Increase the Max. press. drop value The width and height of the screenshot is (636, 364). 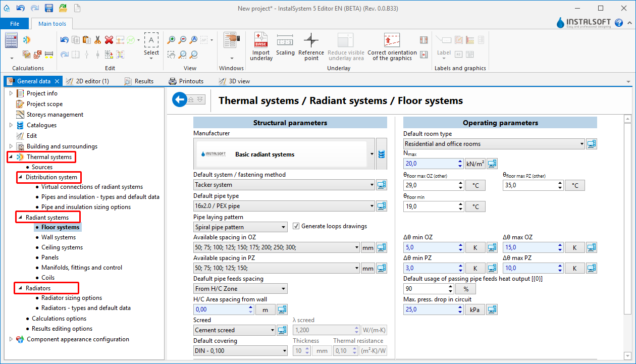(460, 307)
